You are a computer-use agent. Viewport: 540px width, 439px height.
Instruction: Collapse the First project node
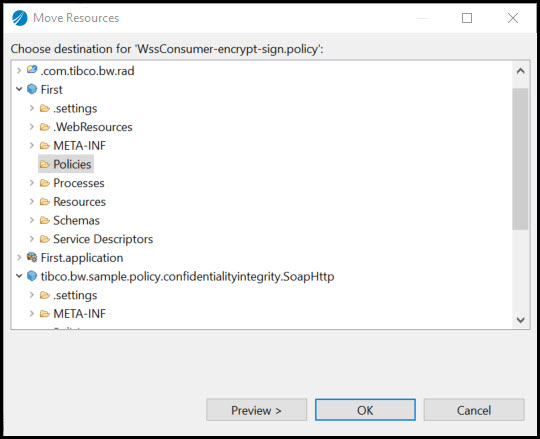click(x=19, y=89)
